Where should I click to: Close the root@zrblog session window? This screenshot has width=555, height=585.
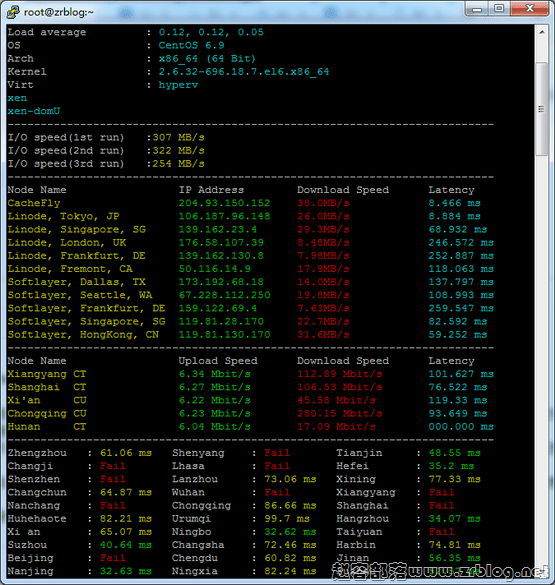click(530, 8)
